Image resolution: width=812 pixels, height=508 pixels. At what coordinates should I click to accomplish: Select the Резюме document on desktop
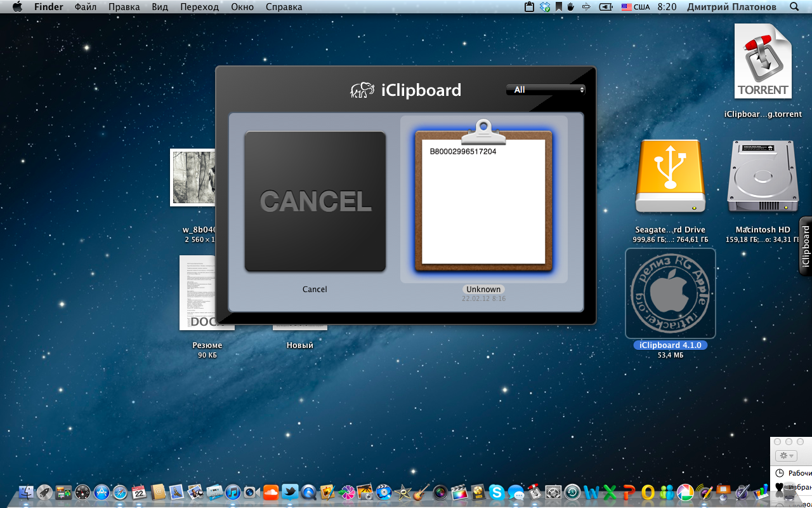[207, 293]
